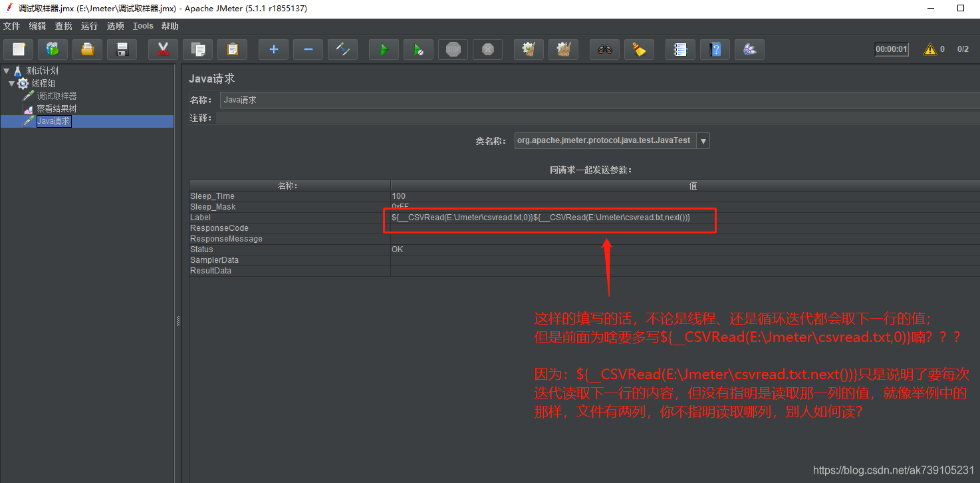Click the Paste clipboard icon
980x483 pixels.
coord(232,49)
